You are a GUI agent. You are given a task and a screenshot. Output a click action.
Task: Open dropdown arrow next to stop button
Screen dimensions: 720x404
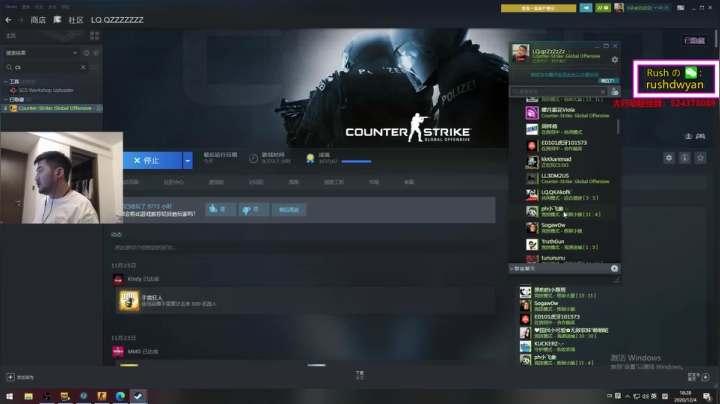(187, 160)
